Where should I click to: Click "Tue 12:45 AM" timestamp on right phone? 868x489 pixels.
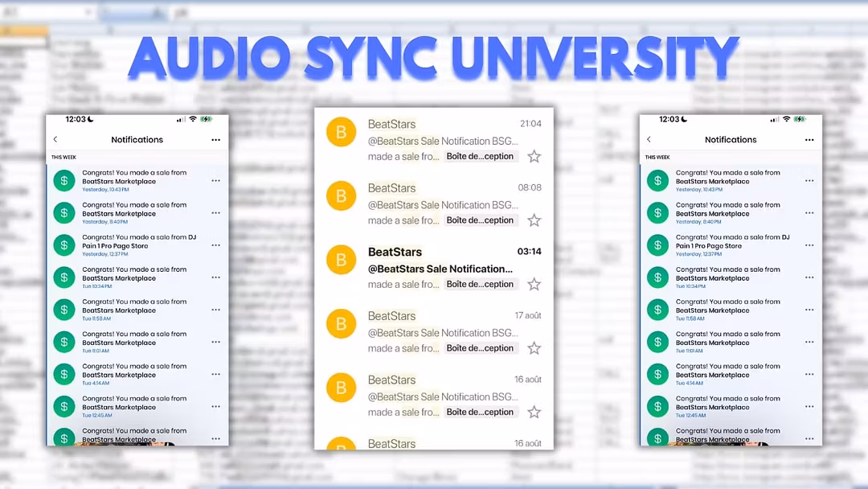click(x=690, y=415)
